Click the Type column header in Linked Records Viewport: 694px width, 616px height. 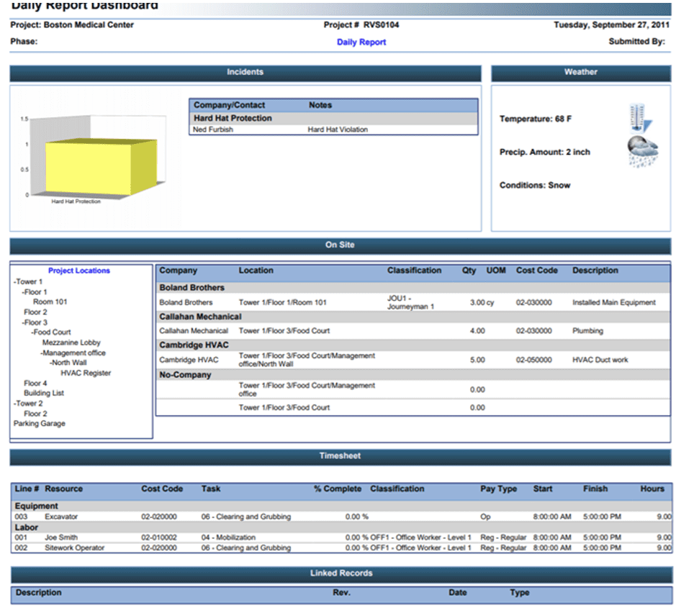click(520, 592)
